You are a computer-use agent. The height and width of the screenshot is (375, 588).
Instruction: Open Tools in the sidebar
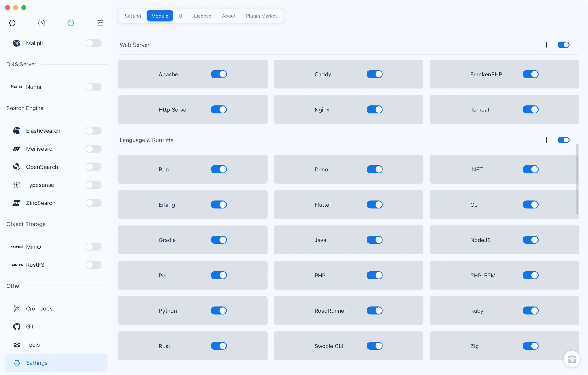click(x=56, y=345)
